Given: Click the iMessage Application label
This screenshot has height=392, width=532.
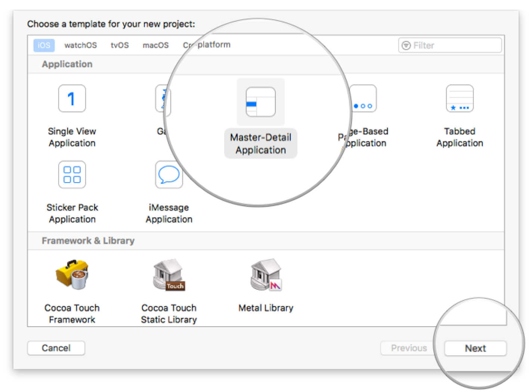Looking at the screenshot, I should click(169, 213).
